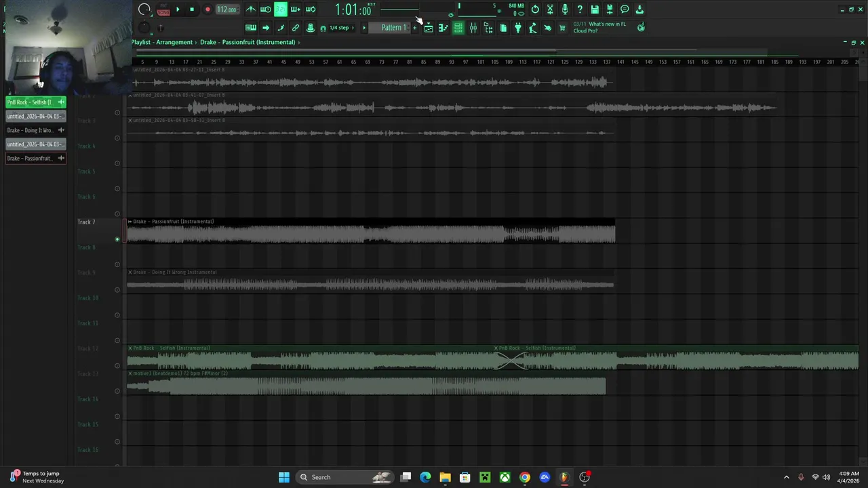The height and width of the screenshot is (488, 868).
Task: Toggle typing keyboard to piano icon
Action: [251, 28]
